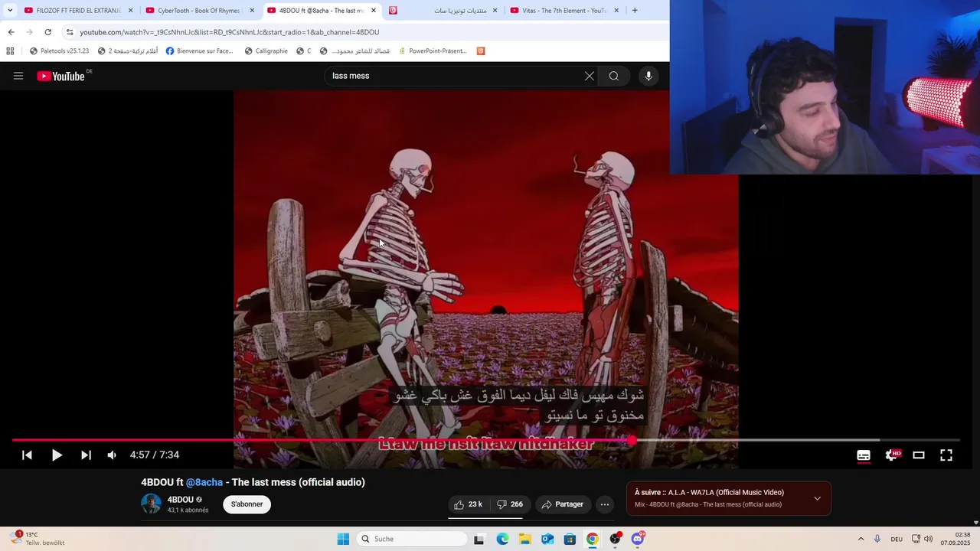Open the 4BDOU channel name link
Image resolution: width=980 pixels, height=551 pixels.
click(181, 500)
